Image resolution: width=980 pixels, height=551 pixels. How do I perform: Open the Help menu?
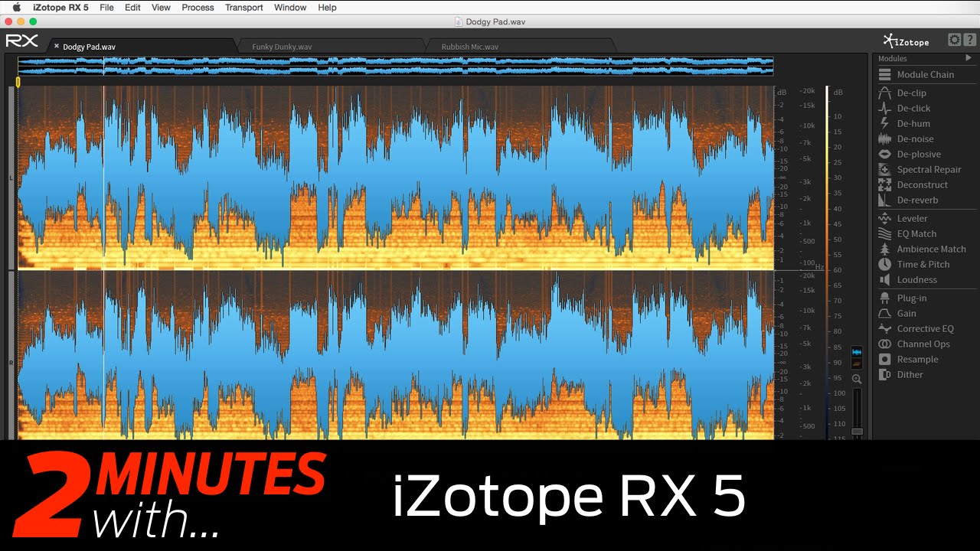pyautogui.click(x=327, y=7)
